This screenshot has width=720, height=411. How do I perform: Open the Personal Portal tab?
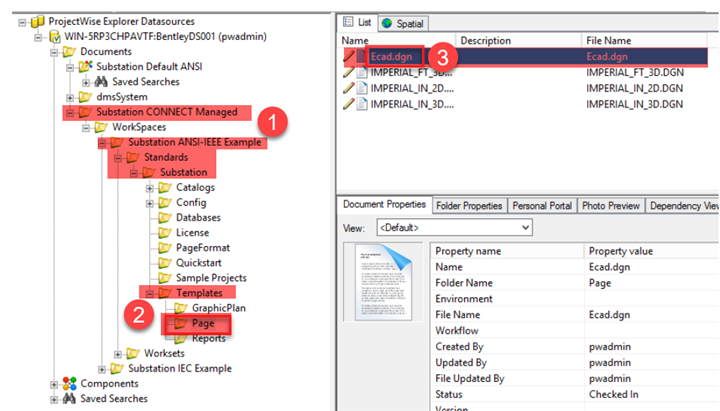tap(542, 206)
